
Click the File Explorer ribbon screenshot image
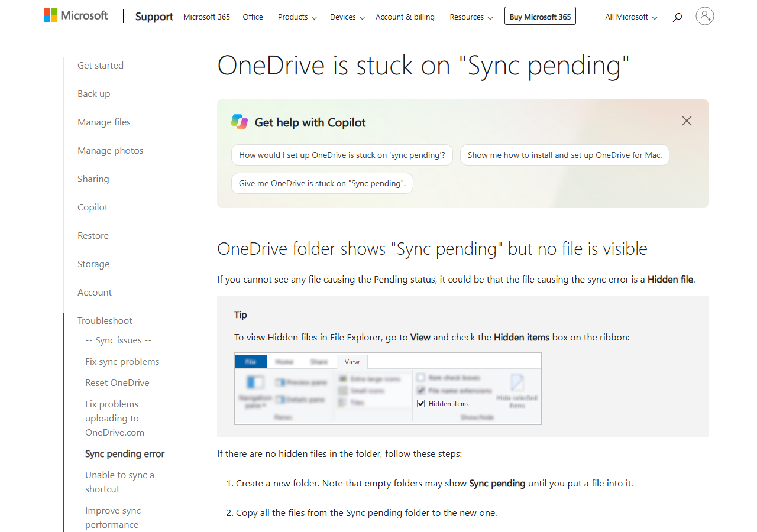[388, 389]
